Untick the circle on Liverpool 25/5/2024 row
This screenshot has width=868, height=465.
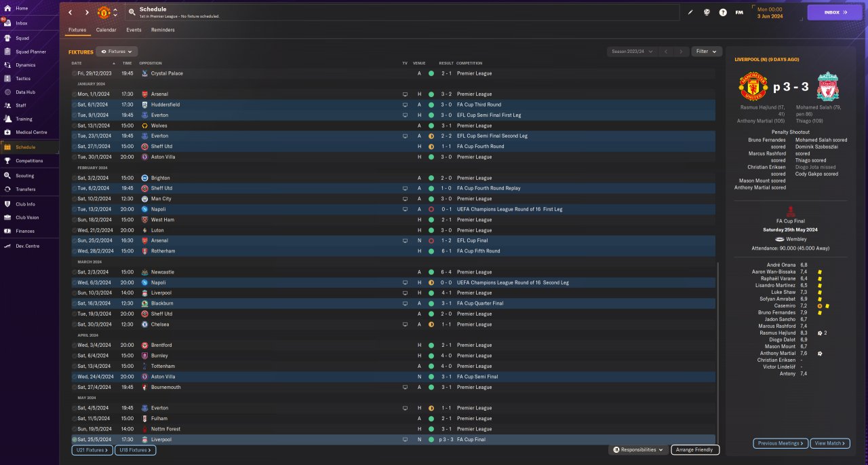click(75, 440)
